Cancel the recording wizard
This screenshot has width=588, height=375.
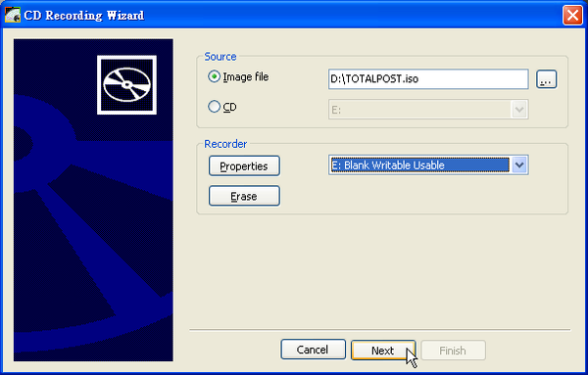click(x=314, y=350)
